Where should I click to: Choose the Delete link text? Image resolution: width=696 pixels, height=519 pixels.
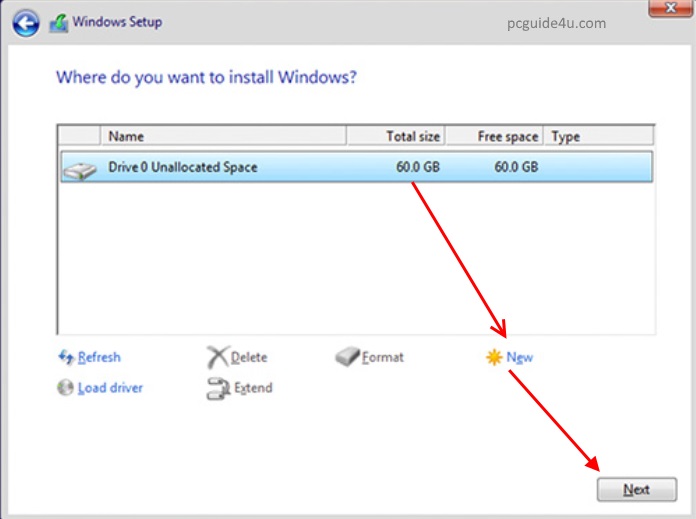click(x=249, y=357)
